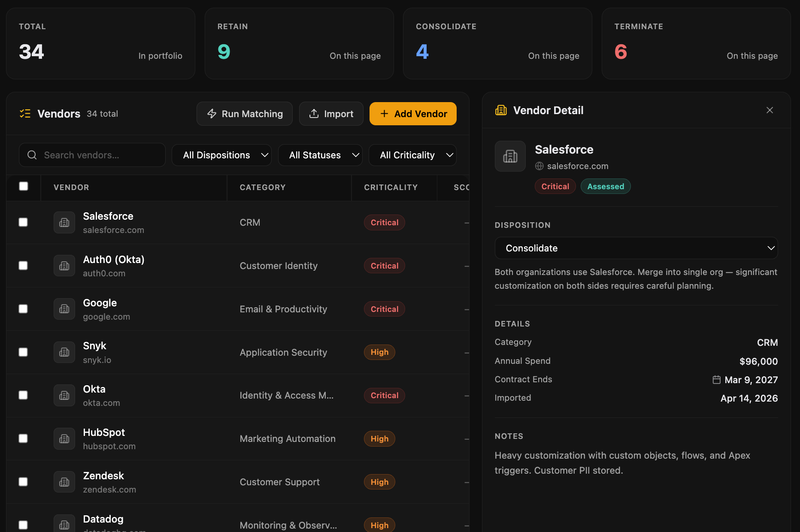Screen dimensions: 800x532
Task: Click the Add Vendor button
Action: [x=413, y=114]
